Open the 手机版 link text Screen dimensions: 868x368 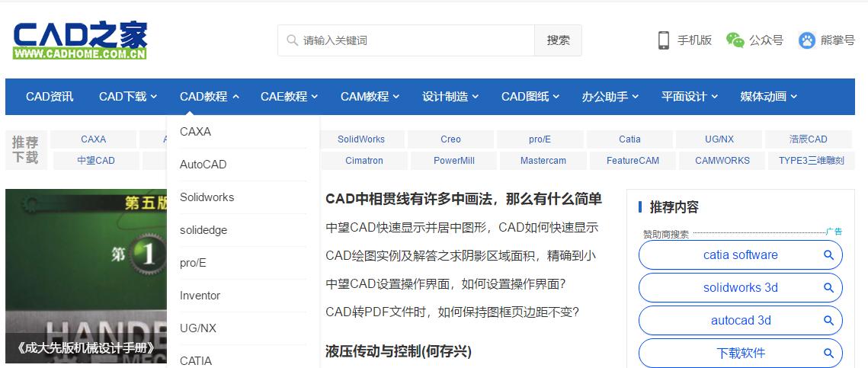coord(694,40)
